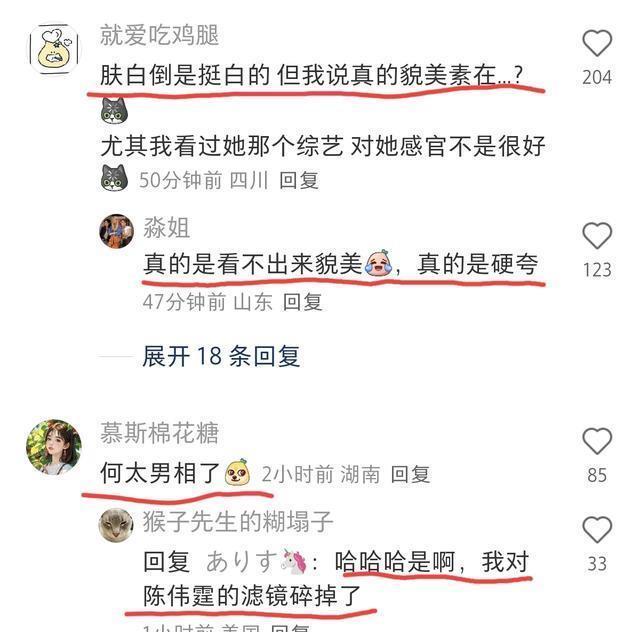Screen dimensions: 640x632
Task: Open 猴子先生的糊塌子's cat avatar
Action: click(x=116, y=525)
